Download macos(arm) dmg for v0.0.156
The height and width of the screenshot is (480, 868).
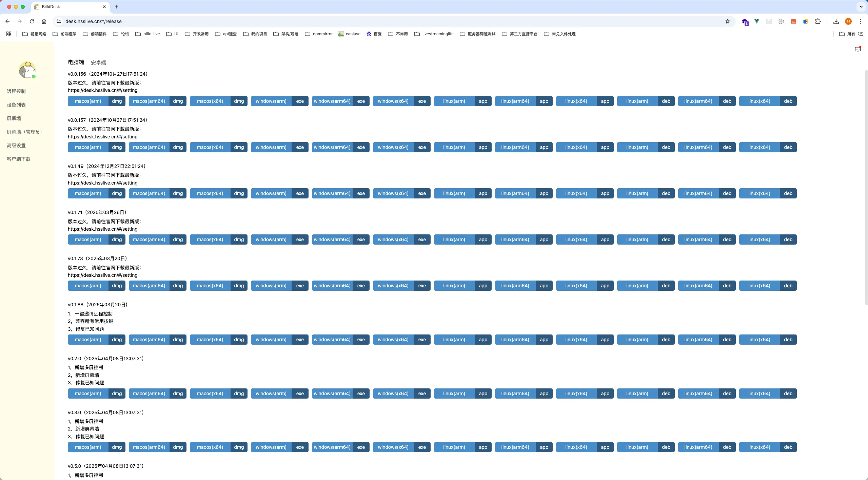pyautogui.click(x=97, y=101)
